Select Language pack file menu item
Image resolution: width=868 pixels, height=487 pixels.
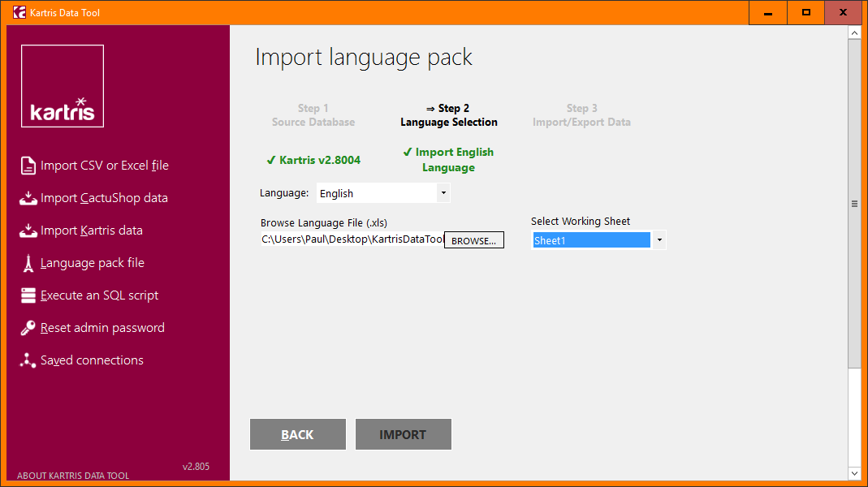93,264
